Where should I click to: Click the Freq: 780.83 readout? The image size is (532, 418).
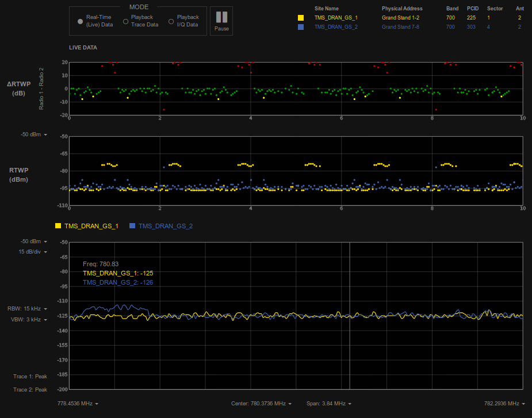pos(101,264)
